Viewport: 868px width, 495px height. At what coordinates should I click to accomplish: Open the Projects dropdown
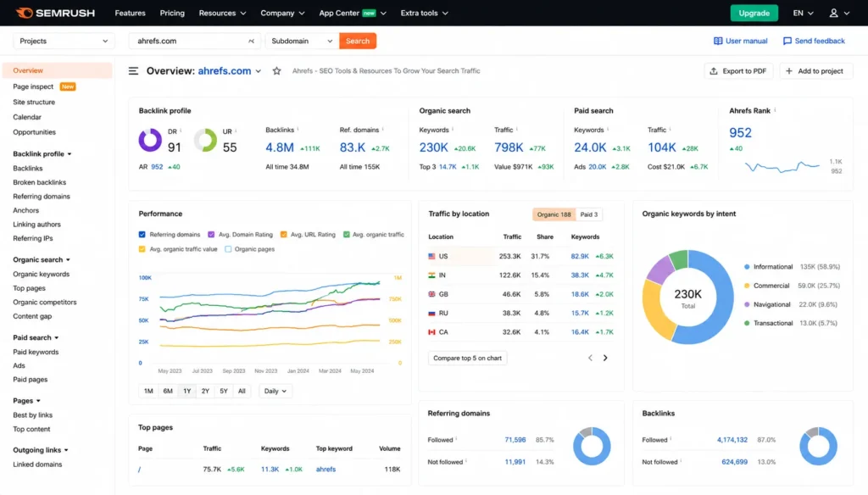pyautogui.click(x=64, y=41)
